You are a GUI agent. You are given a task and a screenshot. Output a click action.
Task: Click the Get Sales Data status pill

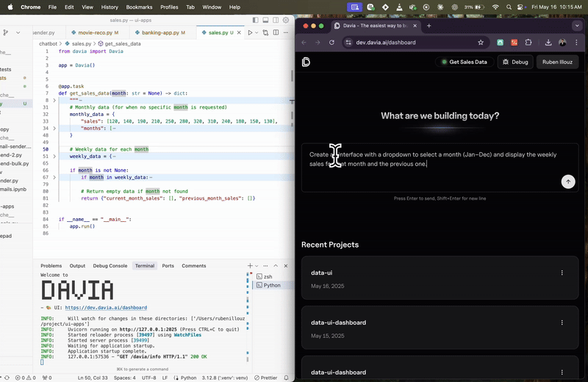[465, 62]
